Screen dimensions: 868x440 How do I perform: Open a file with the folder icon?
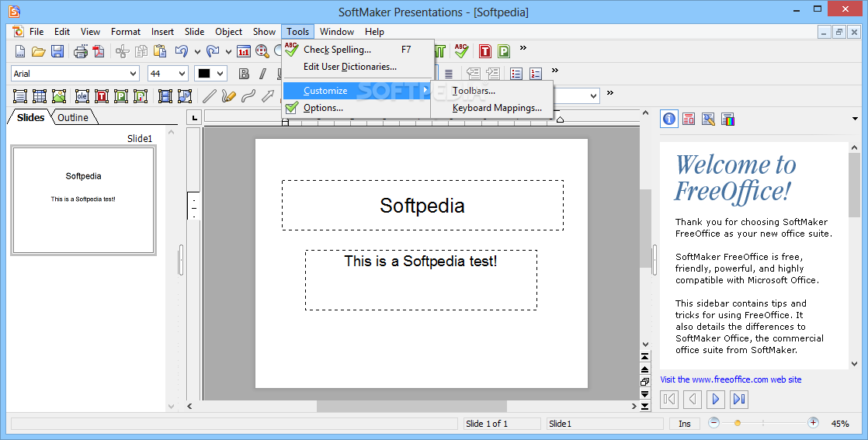tap(38, 51)
